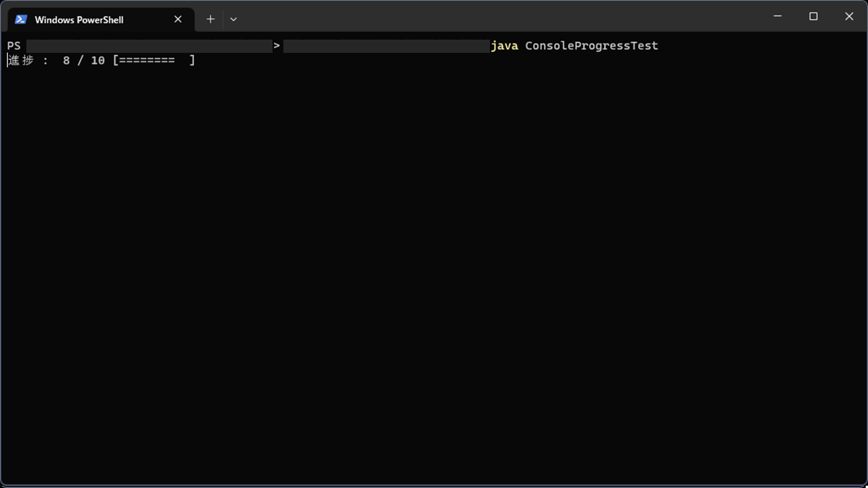Close the Windows PowerShell tab
Image resolution: width=868 pixels, height=488 pixels.
178,19
